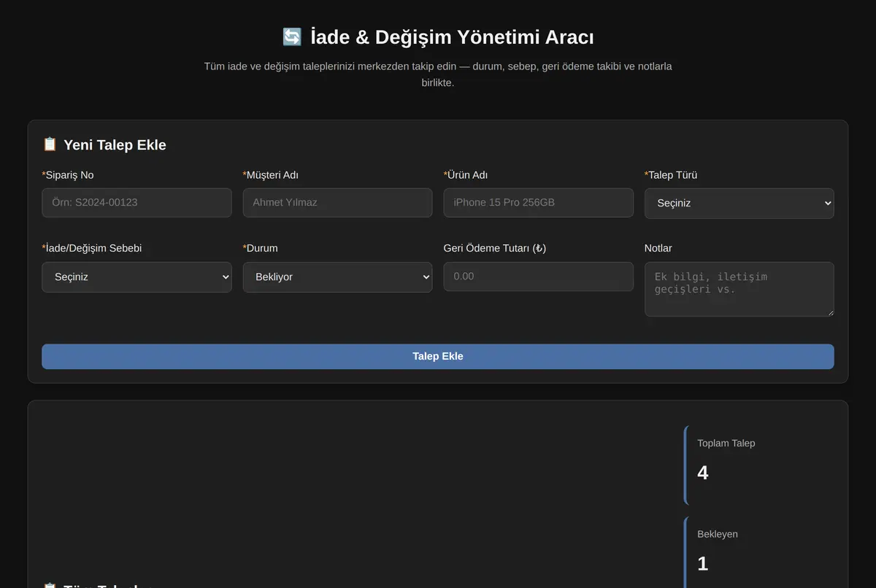Click the Sipariş No input field
Viewport: 876px width, 588px height.
click(x=137, y=203)
